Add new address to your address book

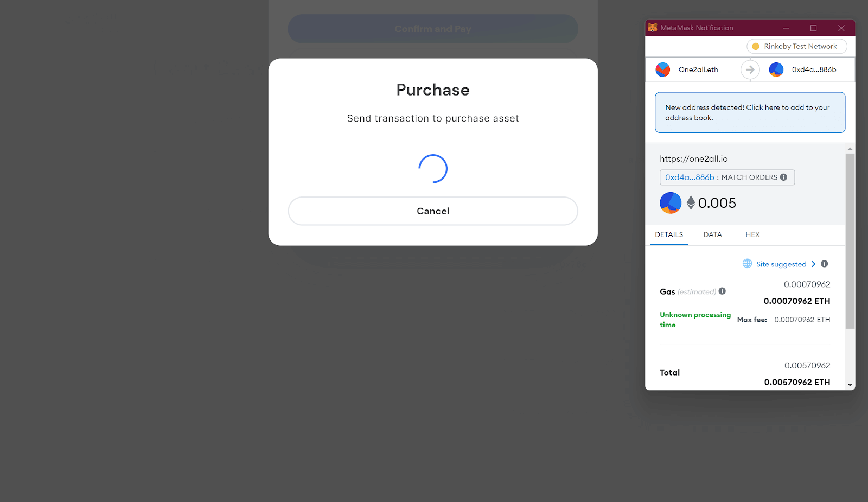pos(750,112)
